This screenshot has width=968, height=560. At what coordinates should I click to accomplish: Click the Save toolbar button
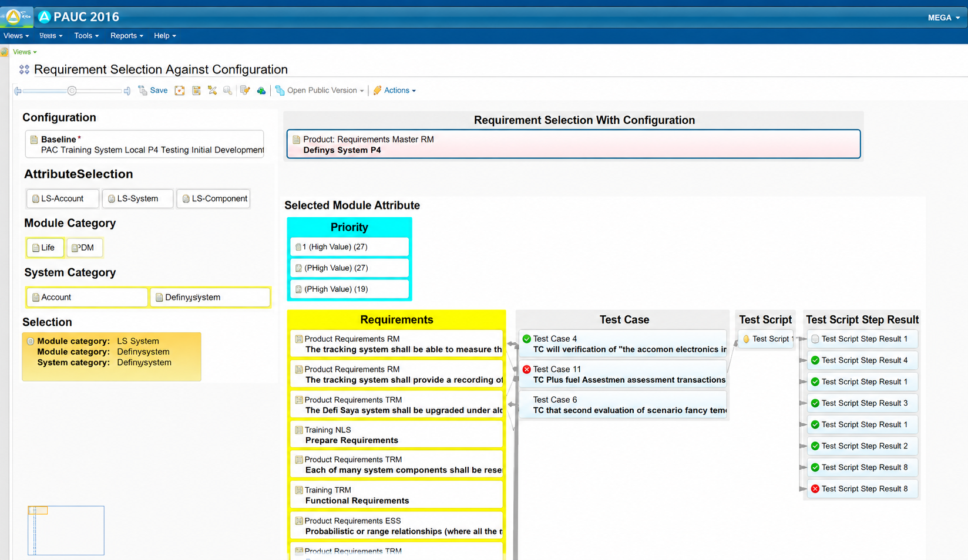click(153, 90)
